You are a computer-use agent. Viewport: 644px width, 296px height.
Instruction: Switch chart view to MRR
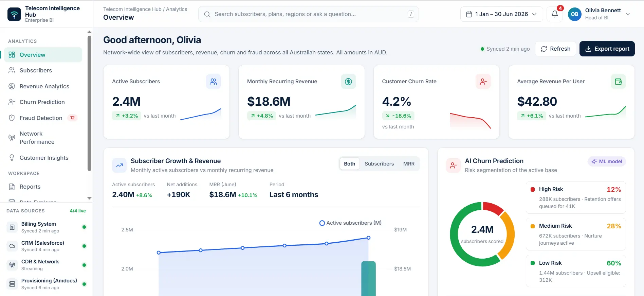pos(409,164)
